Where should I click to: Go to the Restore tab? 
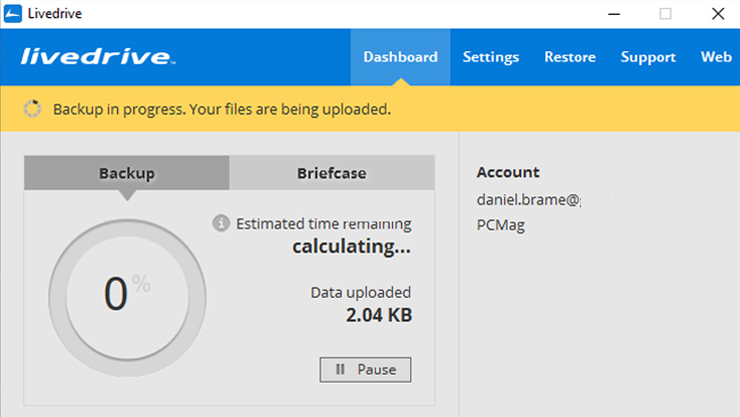[x=570, y=57]
